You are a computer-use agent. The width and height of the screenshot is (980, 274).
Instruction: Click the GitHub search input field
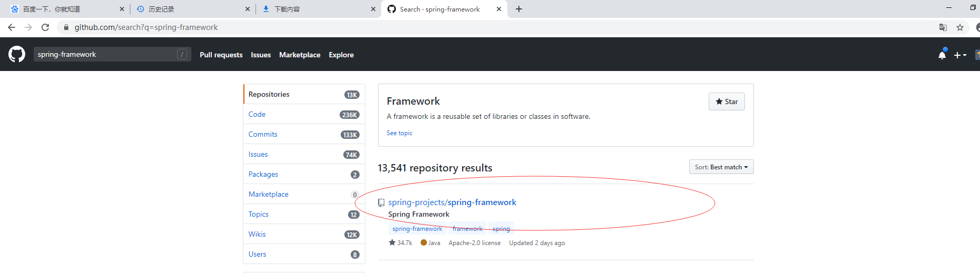[105, 54]
